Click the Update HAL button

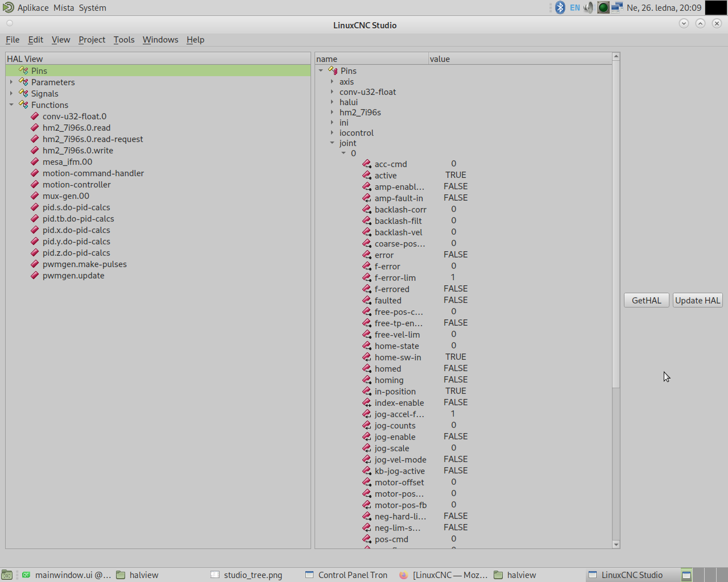tap(698, 300)
